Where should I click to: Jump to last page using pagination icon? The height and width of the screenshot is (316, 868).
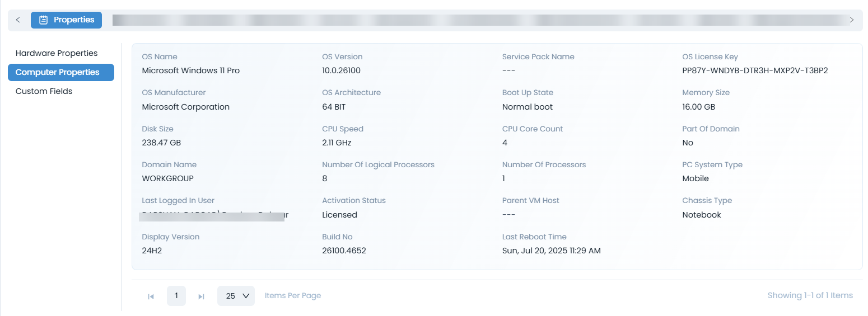tap(201, 296)
